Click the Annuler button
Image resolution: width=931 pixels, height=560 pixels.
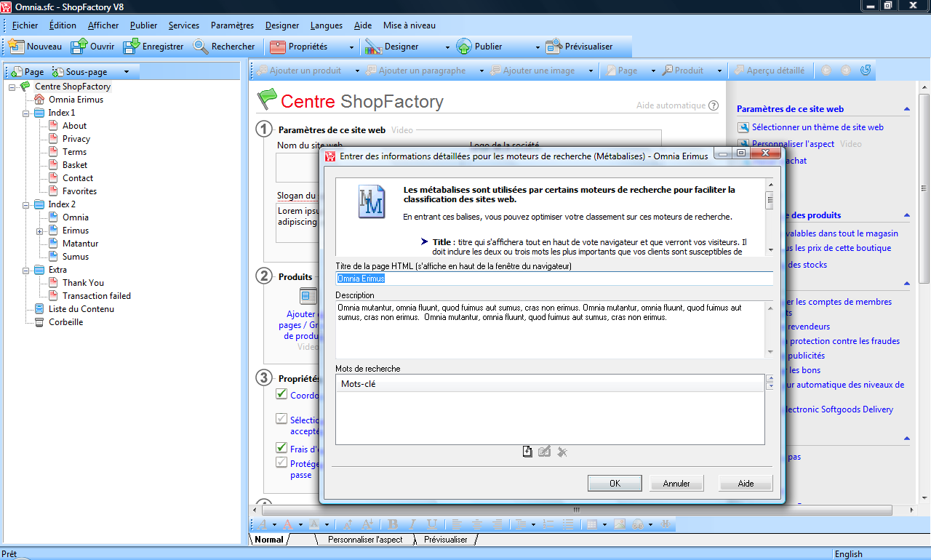(676, 484)
